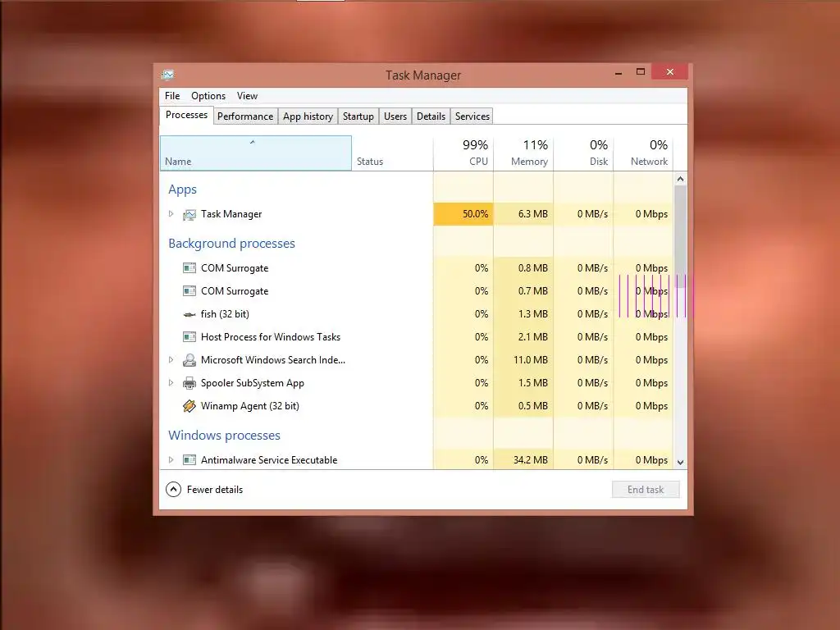Expand Spooler SubSystem App row
The image size is (840, 630).
click(171, 383)
